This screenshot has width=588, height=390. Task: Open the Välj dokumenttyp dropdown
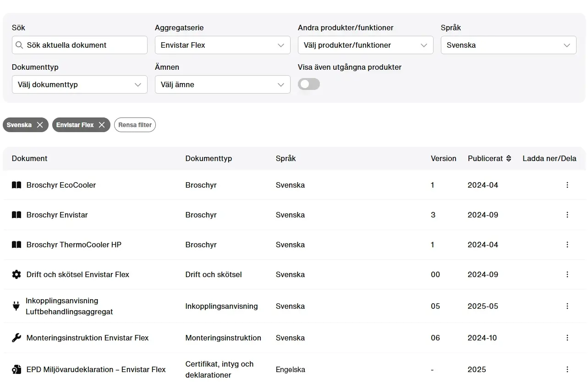point(79,84)
